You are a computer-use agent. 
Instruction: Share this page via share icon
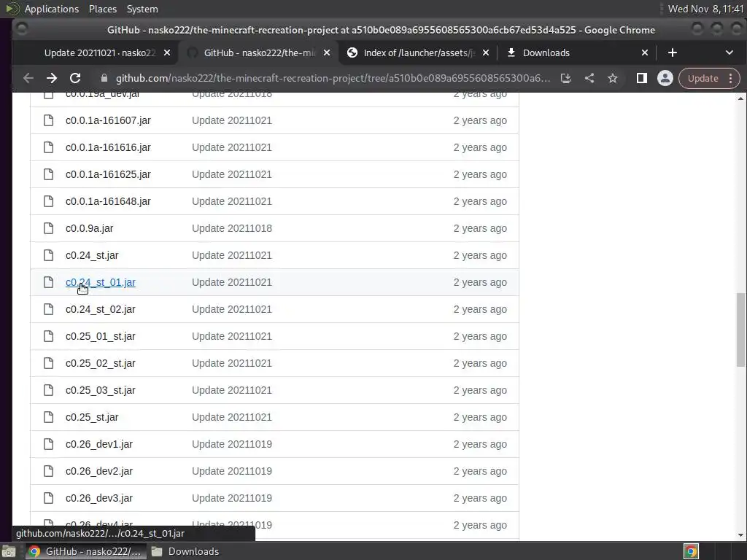589,78
